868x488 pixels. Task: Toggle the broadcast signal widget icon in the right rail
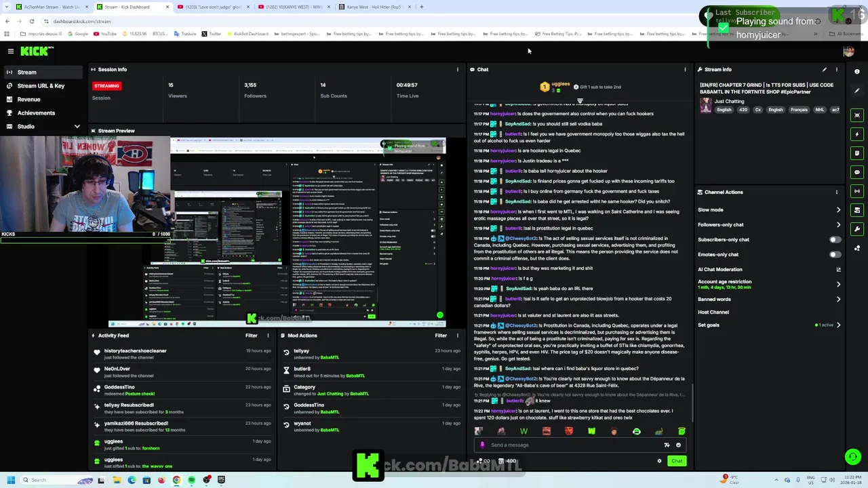click(x=857, y=191)
